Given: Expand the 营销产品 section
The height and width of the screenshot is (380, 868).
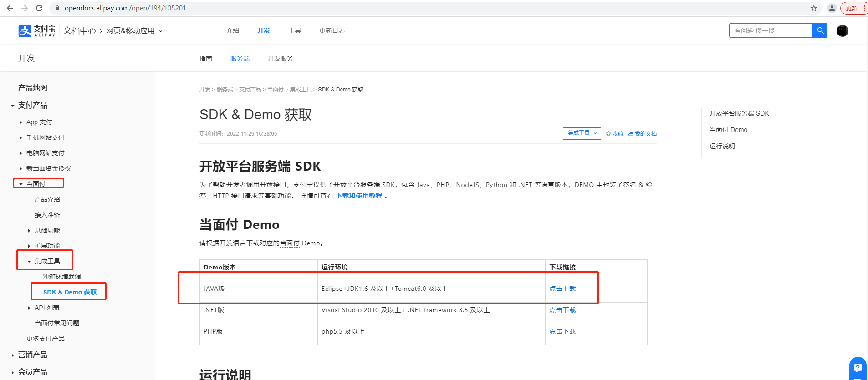Looking at the screenshot, I should 13,355.
